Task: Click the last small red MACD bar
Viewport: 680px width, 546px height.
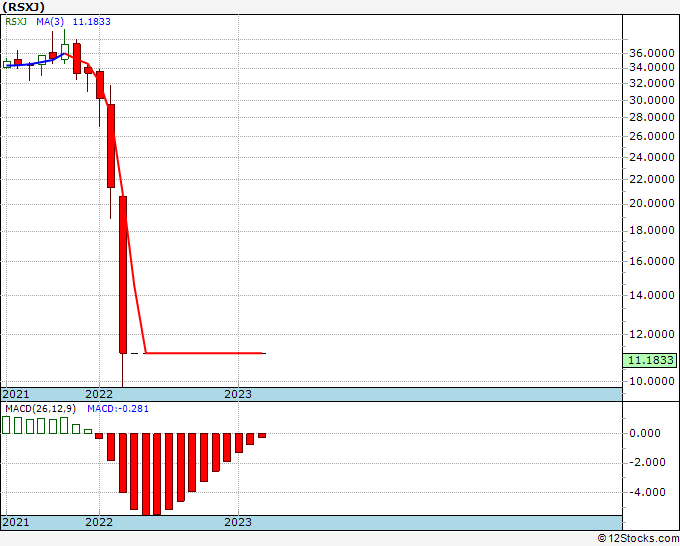Action: 262,435
